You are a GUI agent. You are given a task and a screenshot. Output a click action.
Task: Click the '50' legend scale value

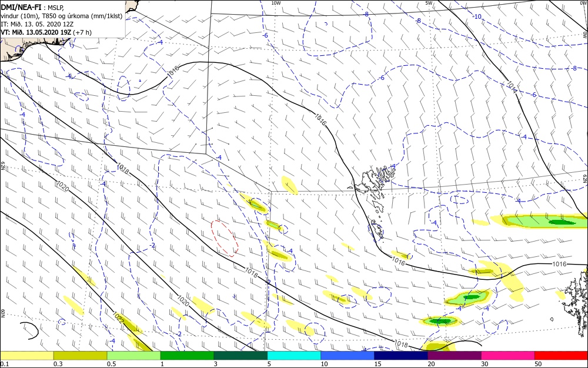[x=538, y=364]
